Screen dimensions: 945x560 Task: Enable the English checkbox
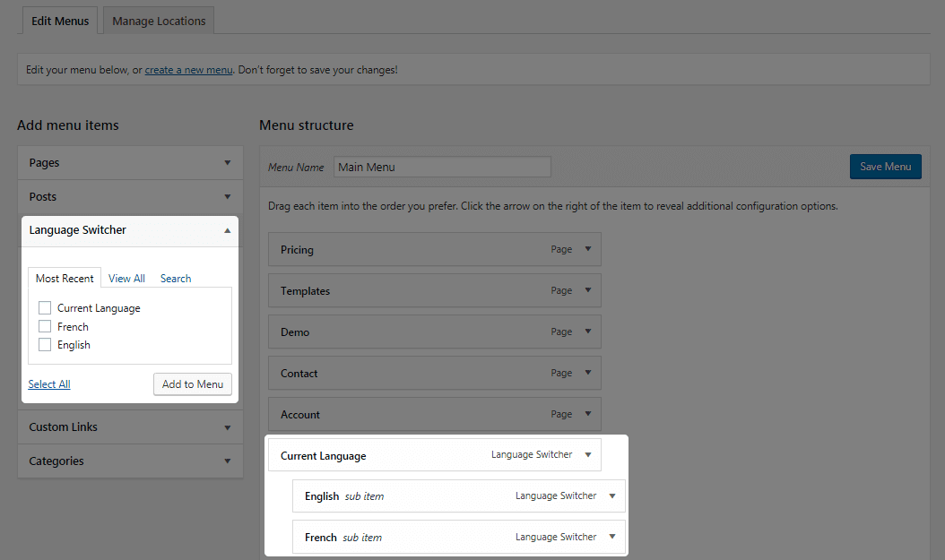(x=45, y=345)
